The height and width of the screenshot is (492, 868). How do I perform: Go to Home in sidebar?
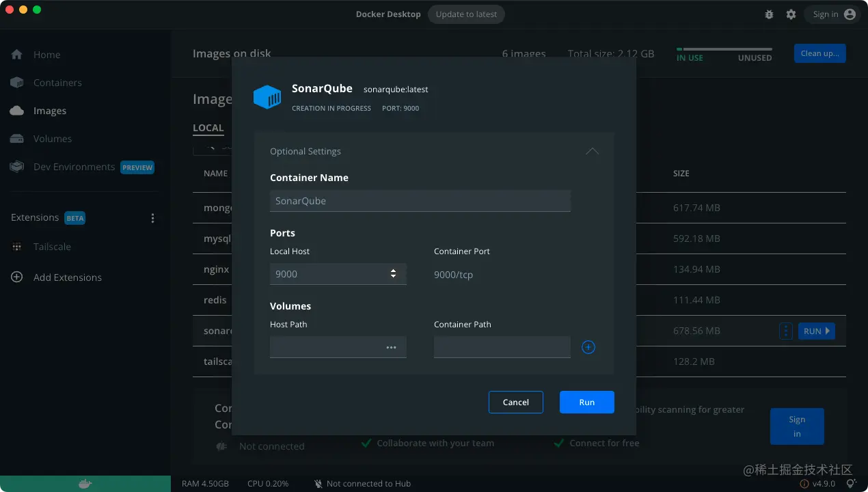46,55
